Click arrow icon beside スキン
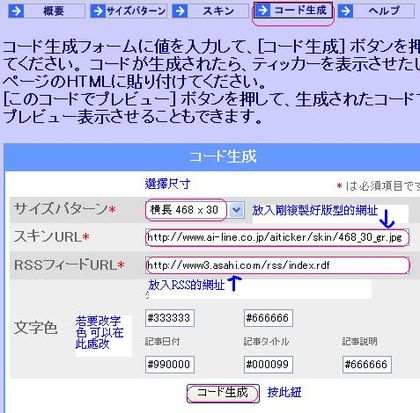 tap(180, 11)
